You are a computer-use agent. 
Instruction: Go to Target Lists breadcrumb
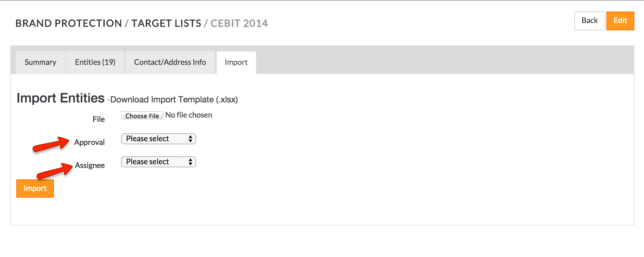click(x=166, y=23)
